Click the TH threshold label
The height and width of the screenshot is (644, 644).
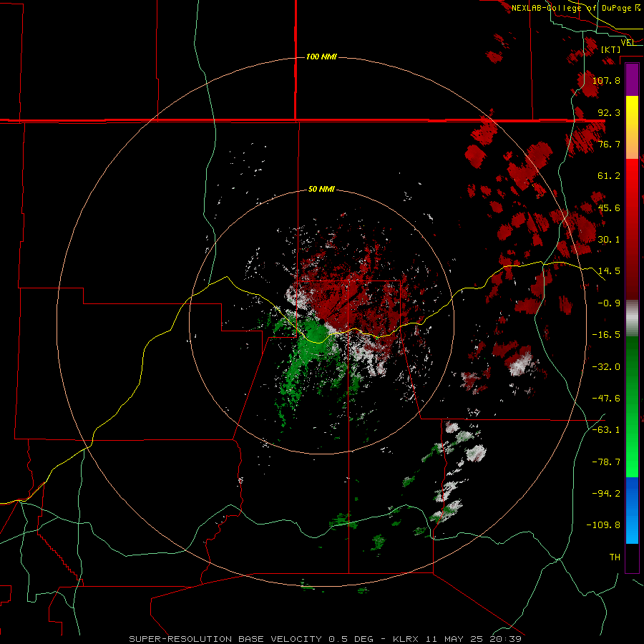(x=615, y=557)
